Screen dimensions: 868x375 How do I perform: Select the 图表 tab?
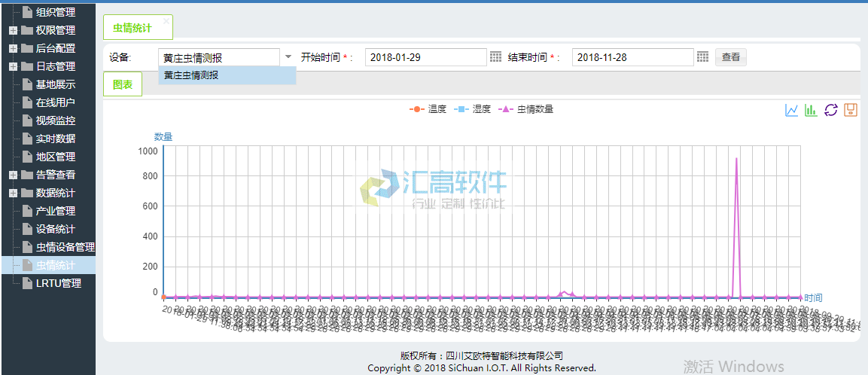(123, 84)
